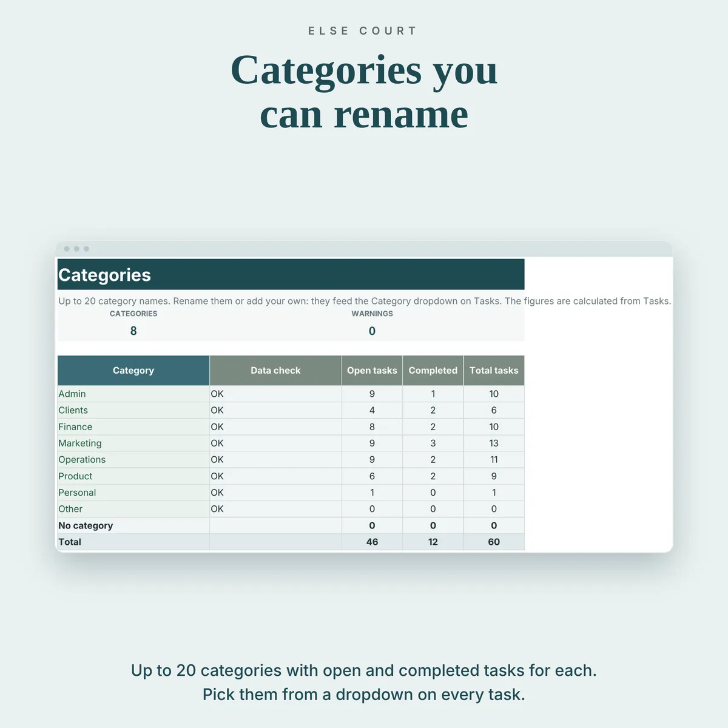The width and height of the screenshot is (728, 728).
Task: Click the Categories sheet title banner
Action: point(291,275)
